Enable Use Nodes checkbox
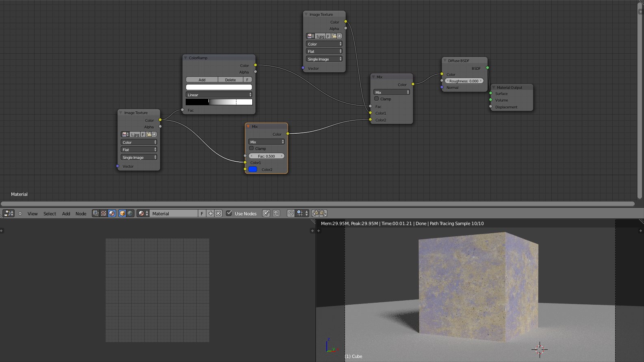This screenshot has width=644, height=362. coord(229,213)
